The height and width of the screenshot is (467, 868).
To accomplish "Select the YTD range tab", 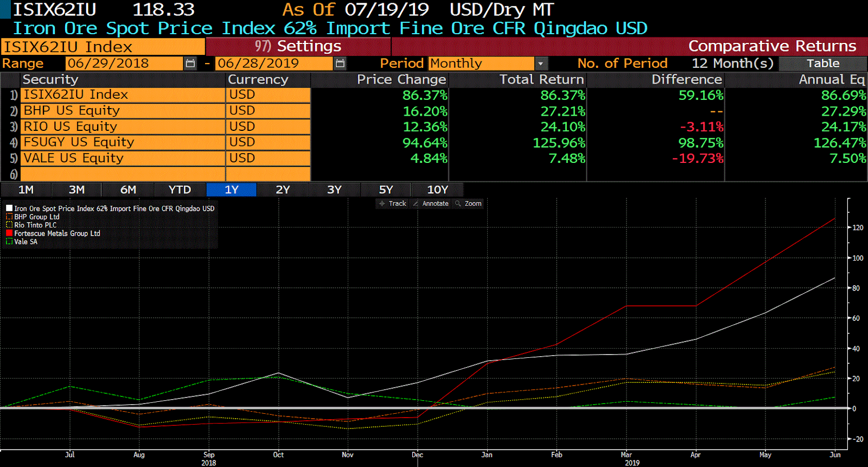I will [x=180, y=190].
